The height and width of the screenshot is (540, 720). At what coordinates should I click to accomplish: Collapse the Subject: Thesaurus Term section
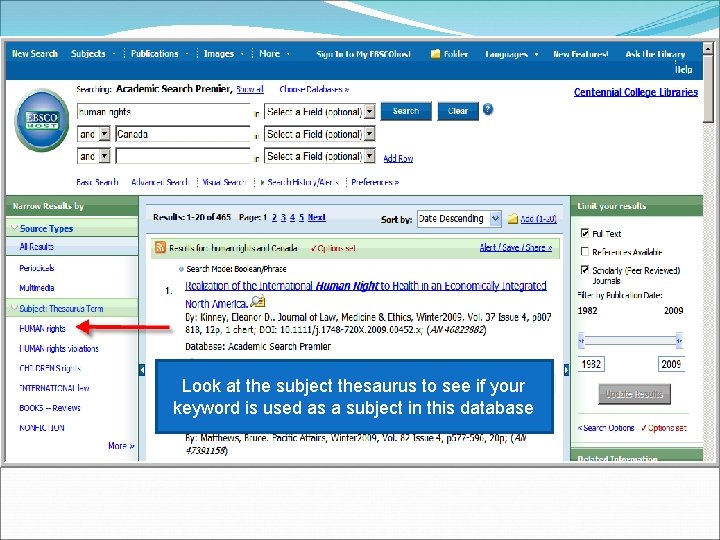coord(15,308)
